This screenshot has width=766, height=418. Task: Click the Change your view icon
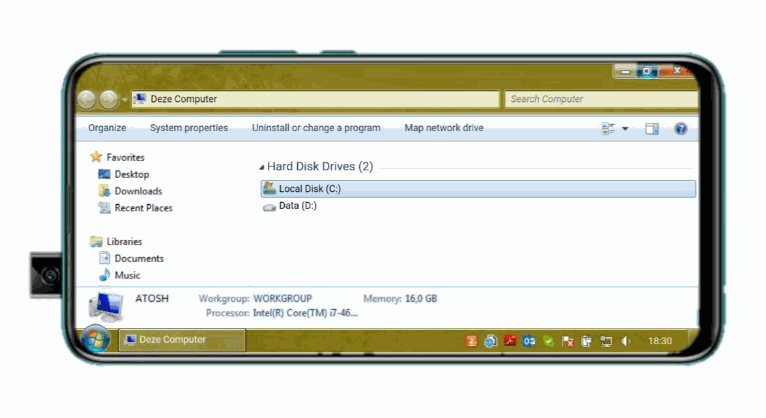[608, 128]
